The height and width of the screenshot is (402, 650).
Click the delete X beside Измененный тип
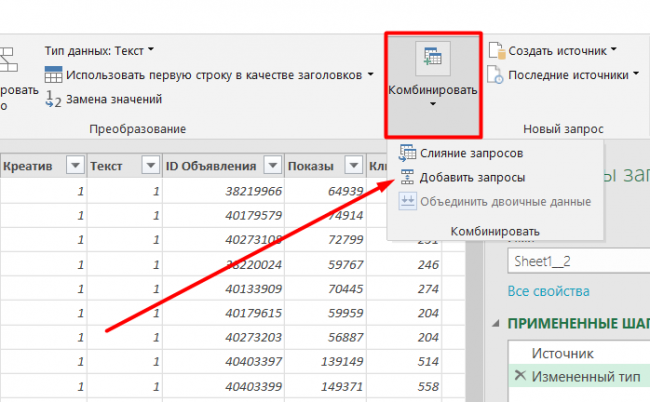518,374
